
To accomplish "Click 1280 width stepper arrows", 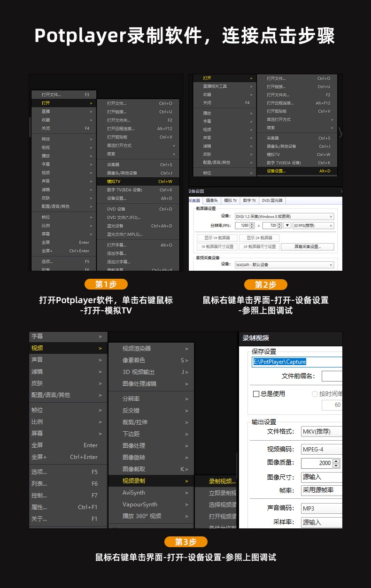I will (x=251, y=226).
